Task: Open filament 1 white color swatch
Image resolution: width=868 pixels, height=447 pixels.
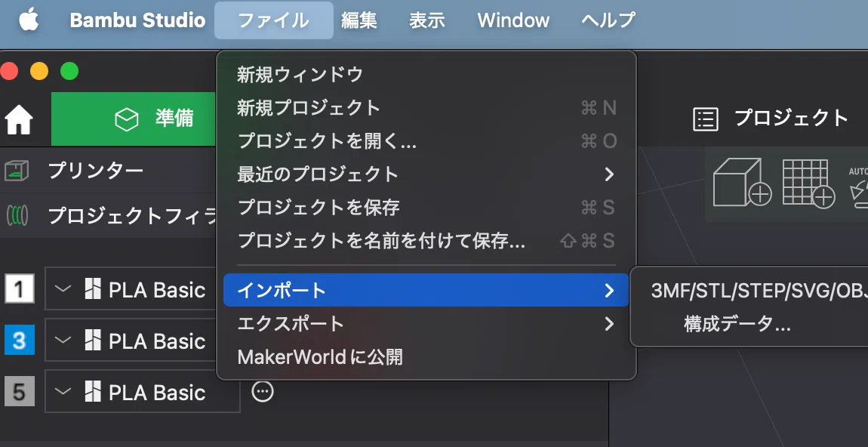Action: [20, 288]
